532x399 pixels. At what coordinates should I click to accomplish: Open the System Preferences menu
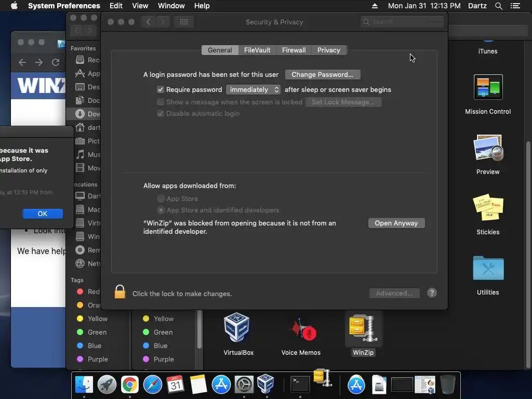(64, 6)
